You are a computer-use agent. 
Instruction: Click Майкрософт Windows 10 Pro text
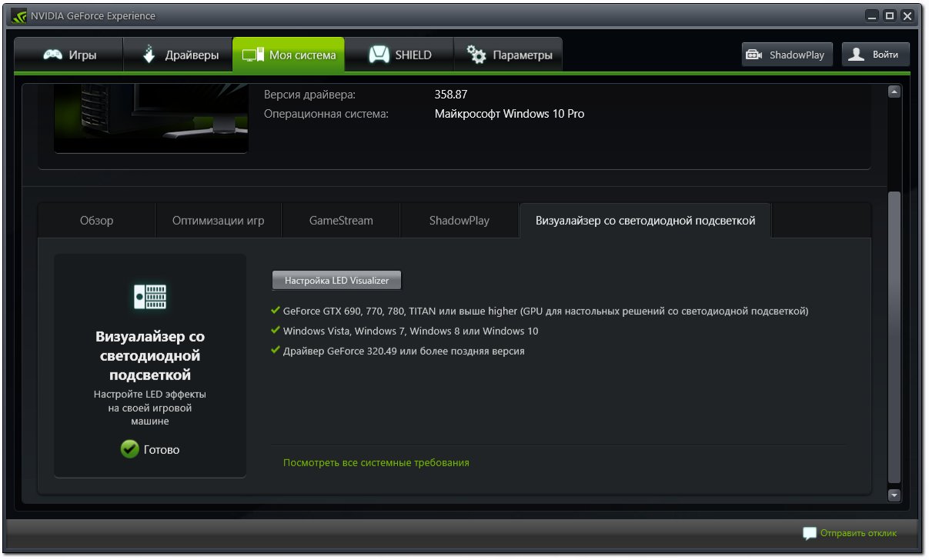[x=510, y=114]
